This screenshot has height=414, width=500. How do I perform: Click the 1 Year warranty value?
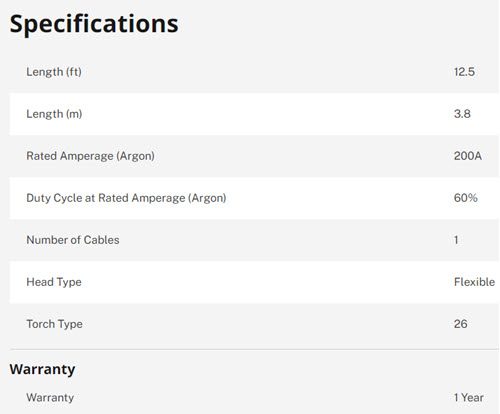pos(469,397)
